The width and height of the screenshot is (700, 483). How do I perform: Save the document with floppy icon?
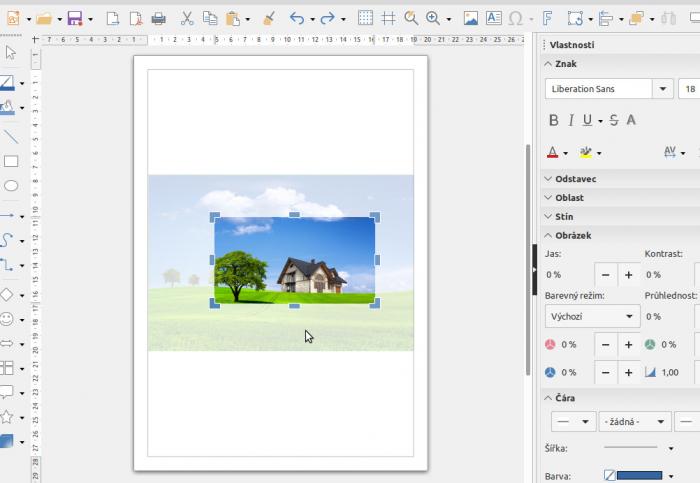click(x=75, y=19)
